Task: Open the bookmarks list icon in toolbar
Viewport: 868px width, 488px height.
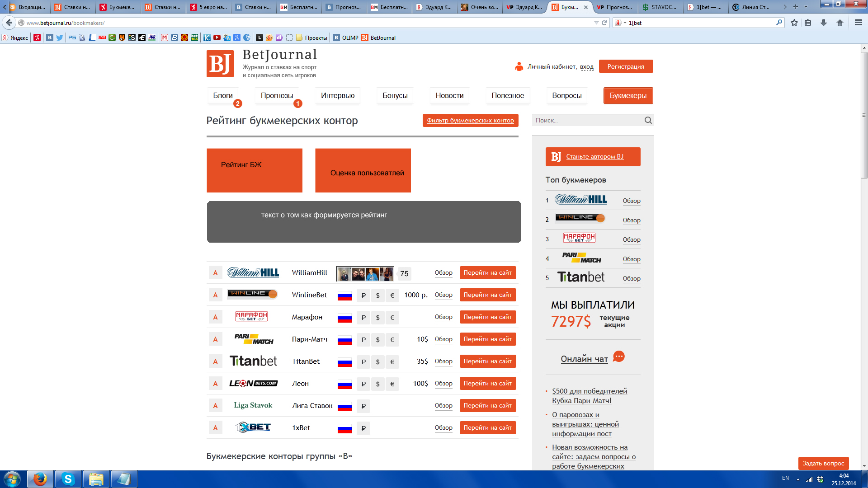Action: click(x=808, y=23)
